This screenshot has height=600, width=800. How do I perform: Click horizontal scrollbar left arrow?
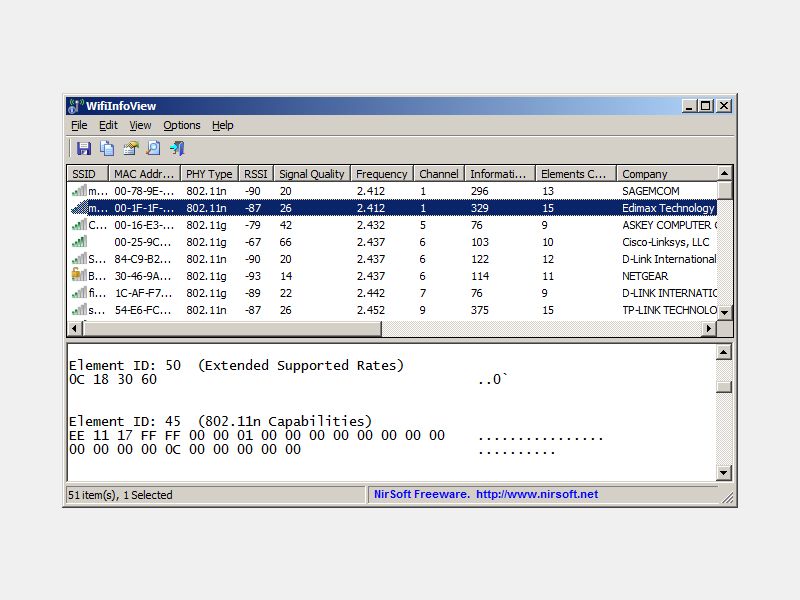coord(75,329)
